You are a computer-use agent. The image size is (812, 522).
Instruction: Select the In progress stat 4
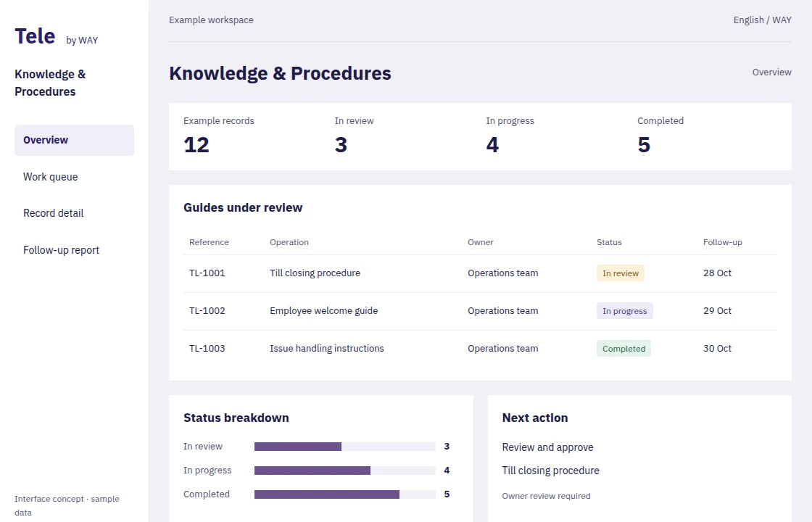(x=492, y=144)
